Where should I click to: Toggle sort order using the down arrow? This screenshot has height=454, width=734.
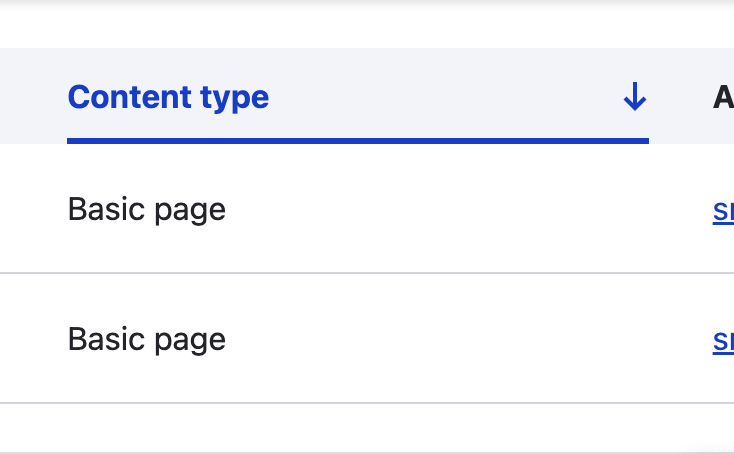(x=635, y=97)
